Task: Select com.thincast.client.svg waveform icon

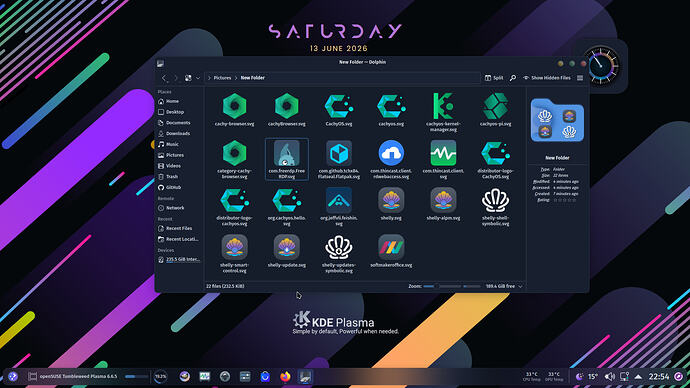Action: pos(443,153)
